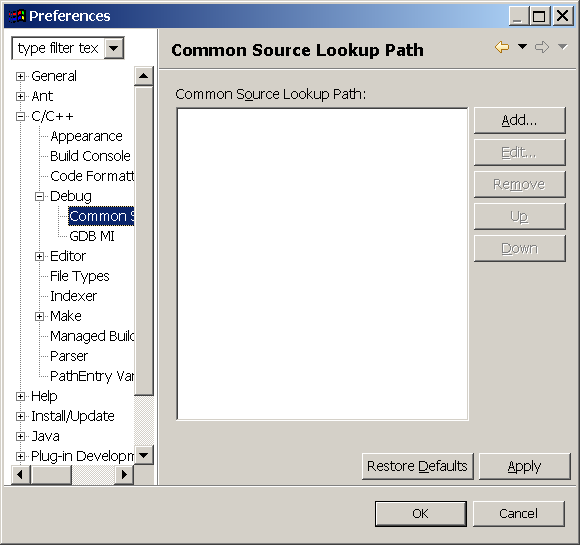The height and width of the screenshot is (545, 580).
Task: Click the tree vertical scrollbar thumb
Action: tap(144, 241)
